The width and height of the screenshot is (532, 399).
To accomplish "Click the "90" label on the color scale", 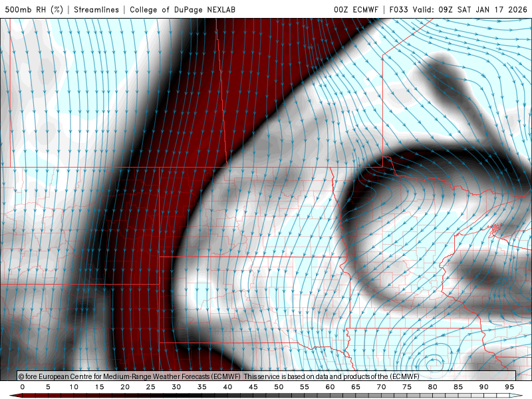I will pos(484,387).
